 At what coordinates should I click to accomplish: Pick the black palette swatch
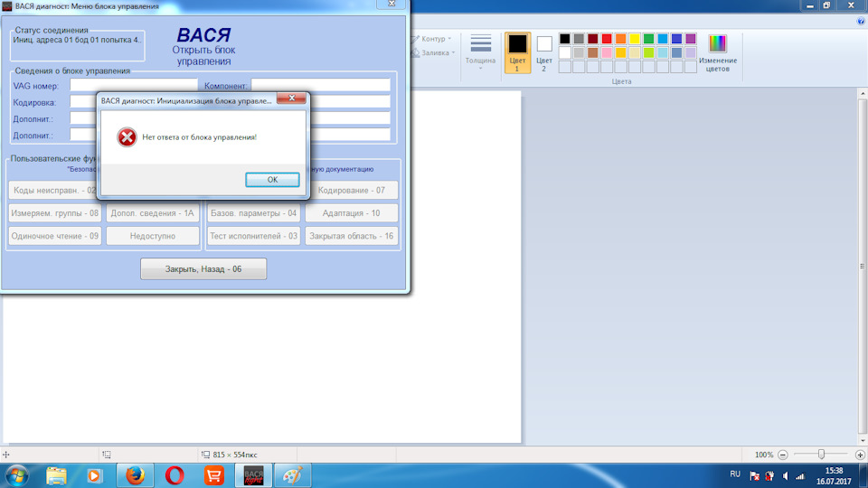tap(564, 39)
